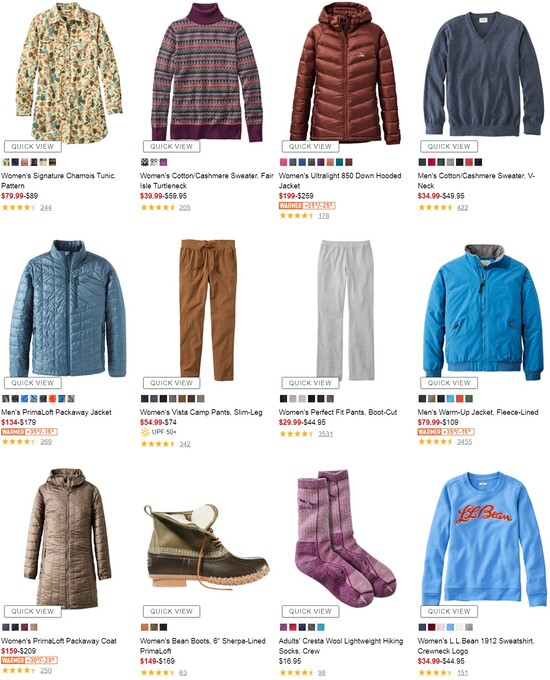Viewport: 550px width, 680px height.
Task: Open Women's Vista Camp Pants, Slim-Leg link
Action: click(x=201, y=412)
